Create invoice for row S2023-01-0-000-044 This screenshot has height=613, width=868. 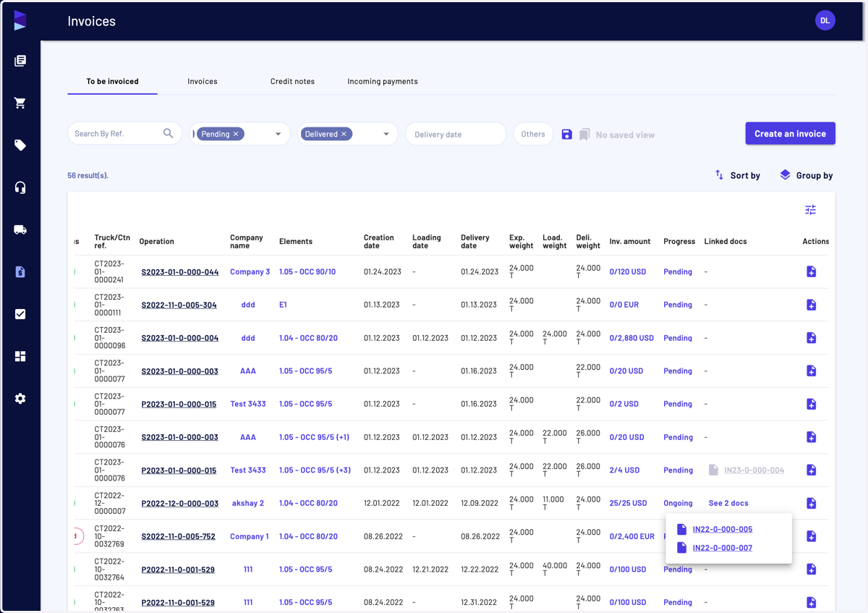(x=812, y=271)
